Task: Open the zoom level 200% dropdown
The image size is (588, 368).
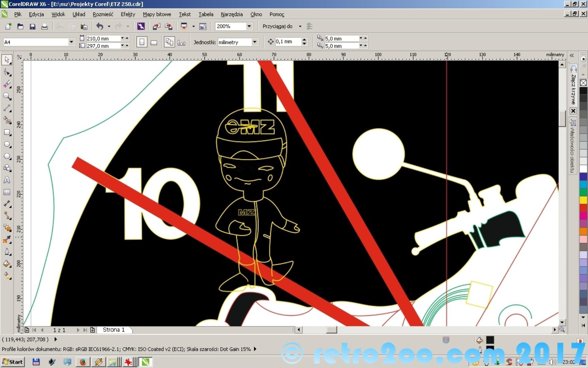Action: (249, 26)
